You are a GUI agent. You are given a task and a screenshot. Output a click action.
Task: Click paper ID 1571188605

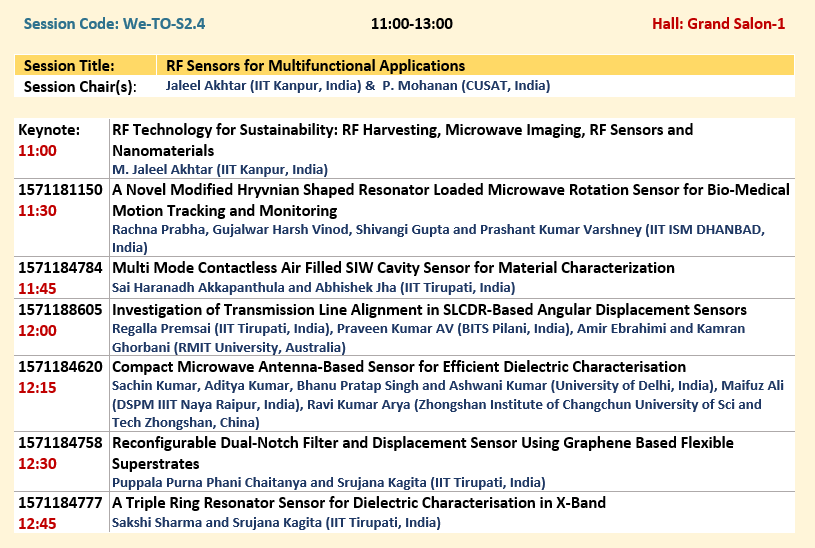pos(60,310)
